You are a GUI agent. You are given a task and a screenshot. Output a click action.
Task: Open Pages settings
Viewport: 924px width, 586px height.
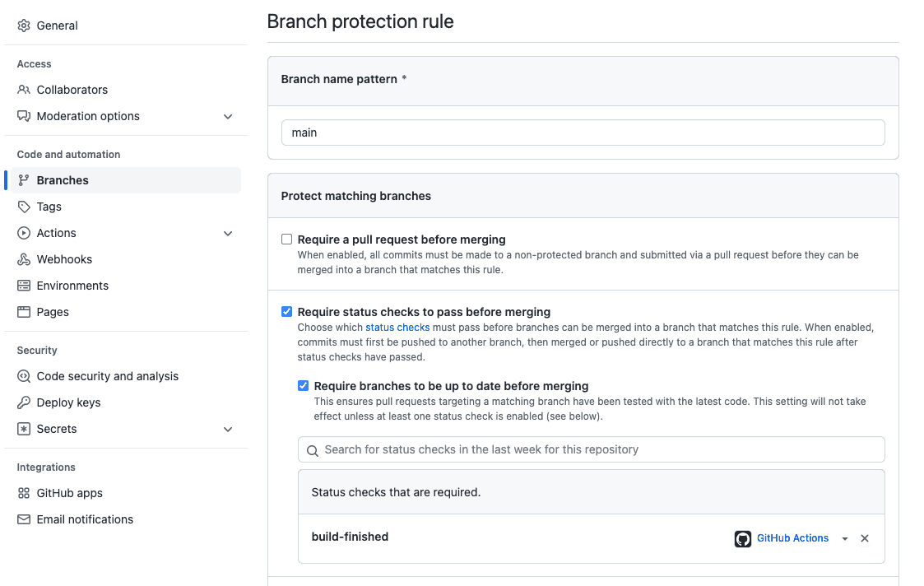point(53,312)
